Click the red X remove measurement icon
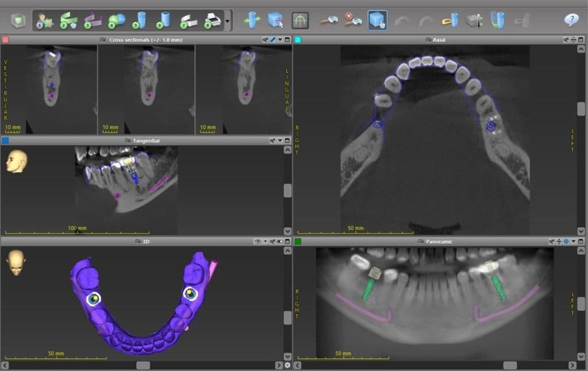 tap(353, 21)
